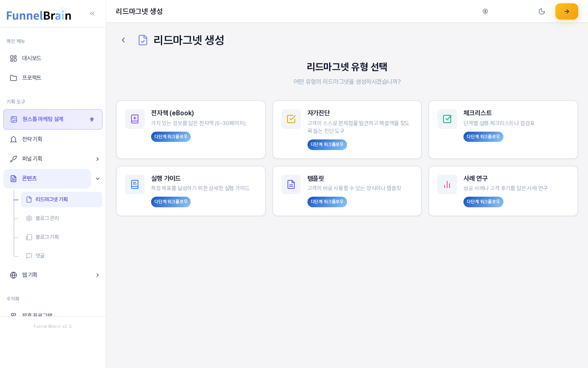This screenshot has height=368, width=588.
Task: Choose the 템플릿 title text
Action: (x=316, y=179)
